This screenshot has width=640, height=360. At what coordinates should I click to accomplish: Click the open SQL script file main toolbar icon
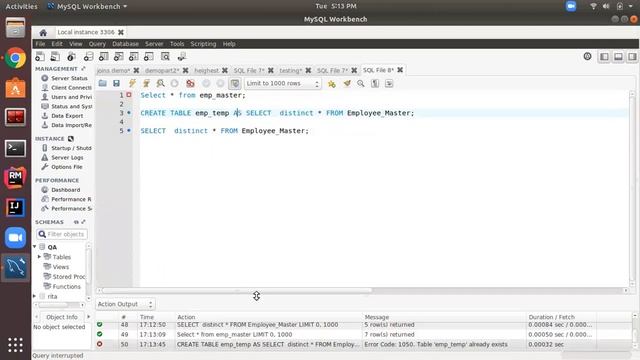click(55, 57)
